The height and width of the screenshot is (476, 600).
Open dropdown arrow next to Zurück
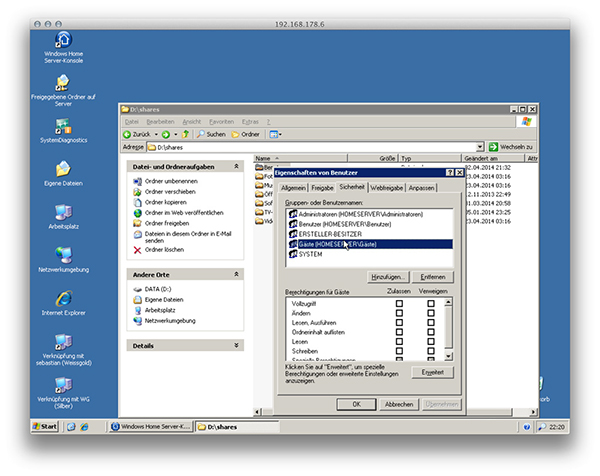pyautogui.click(x=156, y=134)
